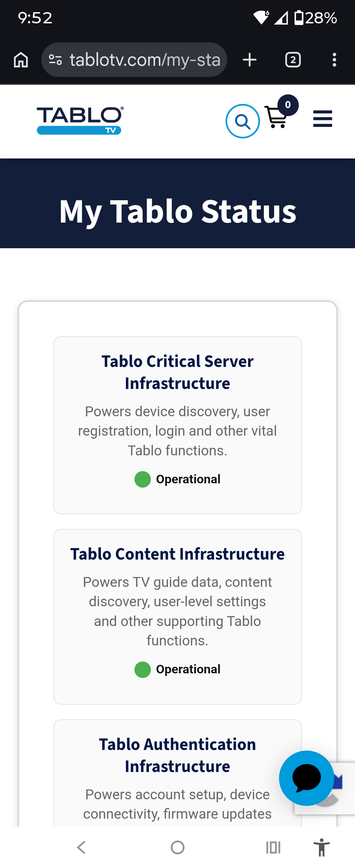Click Tablo Authentication Infrastructure heading
This screenshot has width=355, height=868.
[177, 755]
